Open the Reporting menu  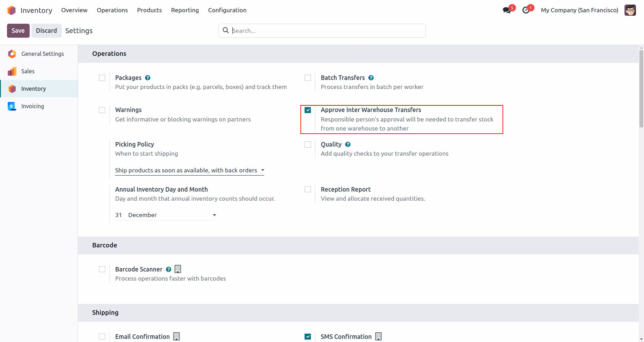point(185,10)
